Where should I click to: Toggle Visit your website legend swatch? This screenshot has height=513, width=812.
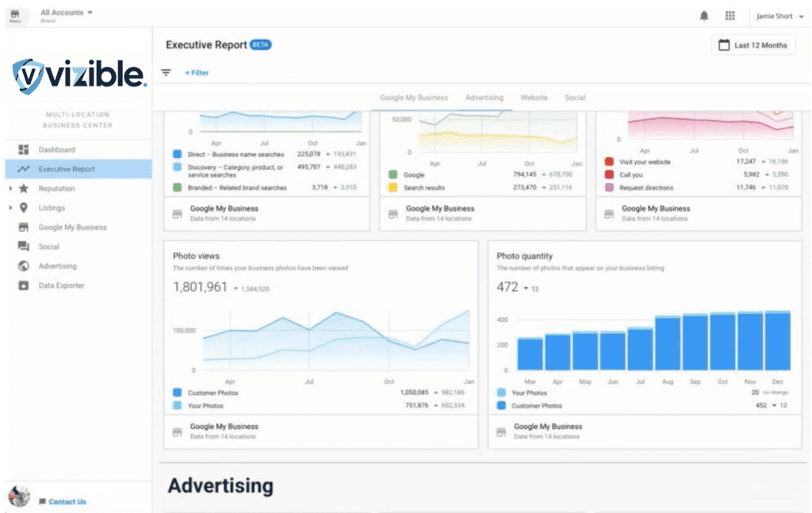[x=609, y=162]
